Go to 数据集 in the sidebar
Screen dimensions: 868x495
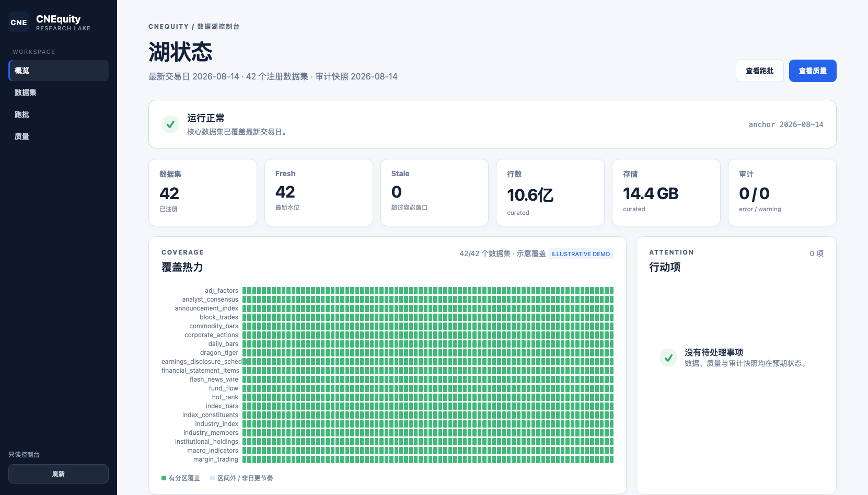59,93
